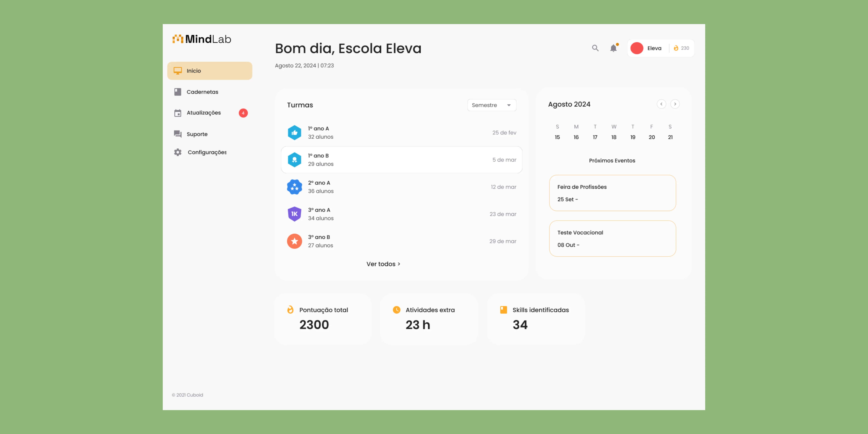The image size is (868, 434).
Task: Click the purple 1K badge for 3º ano A
Action: [294, 214]
